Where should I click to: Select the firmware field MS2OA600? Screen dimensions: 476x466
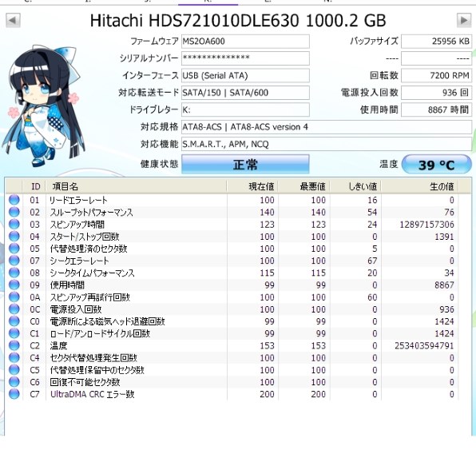click(245, 42)
